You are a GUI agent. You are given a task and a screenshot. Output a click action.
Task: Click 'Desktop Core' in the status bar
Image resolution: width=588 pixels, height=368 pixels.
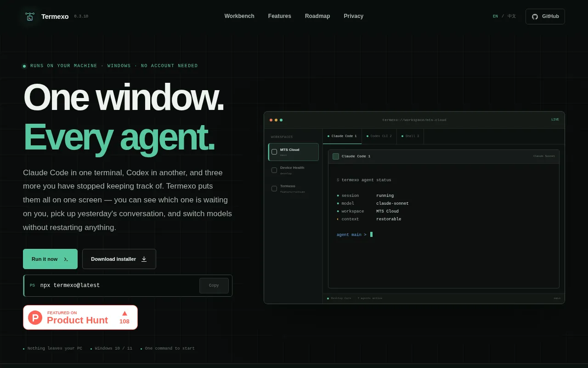(341, 298)
